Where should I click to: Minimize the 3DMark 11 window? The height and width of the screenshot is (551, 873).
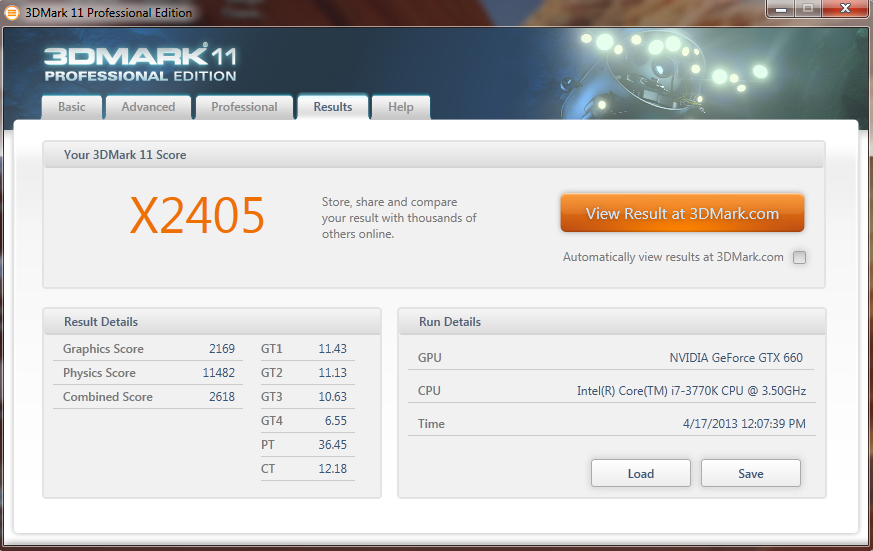coord(781,8)
